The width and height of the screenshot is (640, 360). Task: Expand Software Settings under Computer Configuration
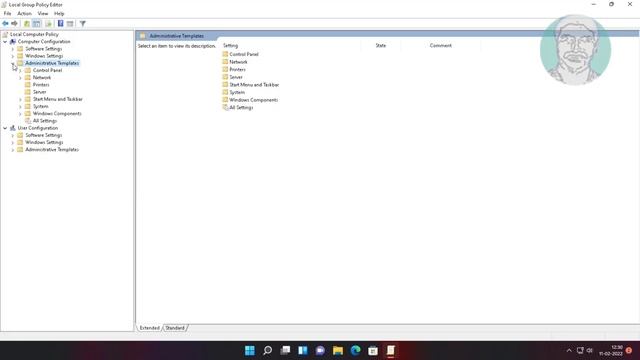pyautogui.click(x=13, y=49)
